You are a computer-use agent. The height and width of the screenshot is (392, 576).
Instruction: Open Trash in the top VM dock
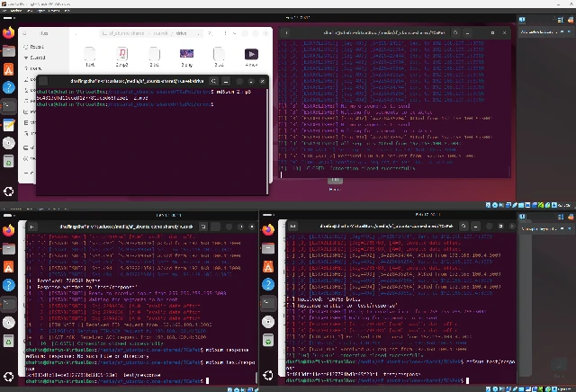point(8,161)
